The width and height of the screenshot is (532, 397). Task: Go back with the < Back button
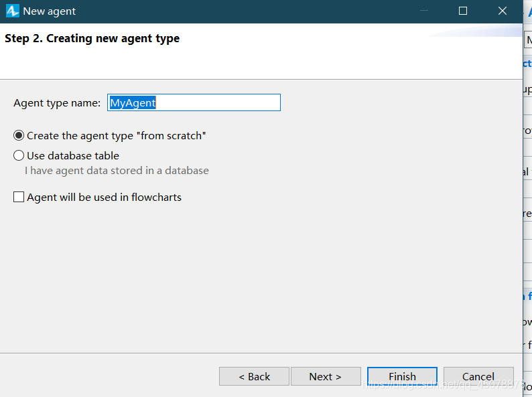click(x=254, y=376)
